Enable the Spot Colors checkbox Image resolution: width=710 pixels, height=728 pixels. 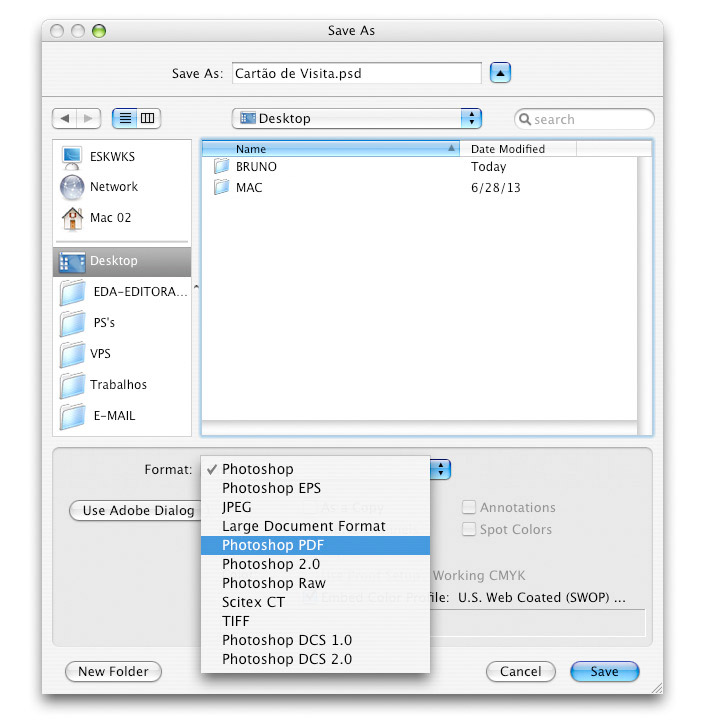coord(469,529)
